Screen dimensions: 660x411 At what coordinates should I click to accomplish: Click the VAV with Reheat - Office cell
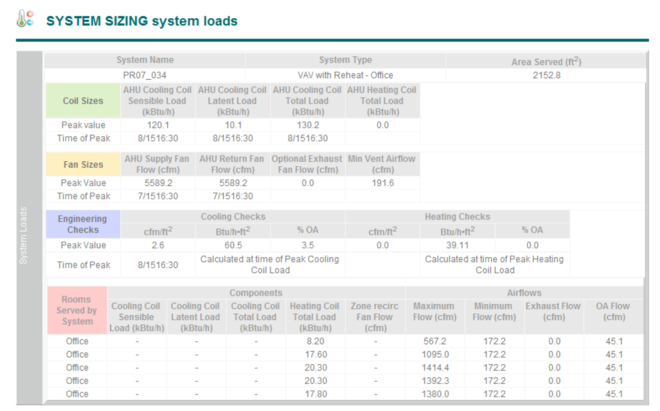pyautogui.click(x=345, y=75)
